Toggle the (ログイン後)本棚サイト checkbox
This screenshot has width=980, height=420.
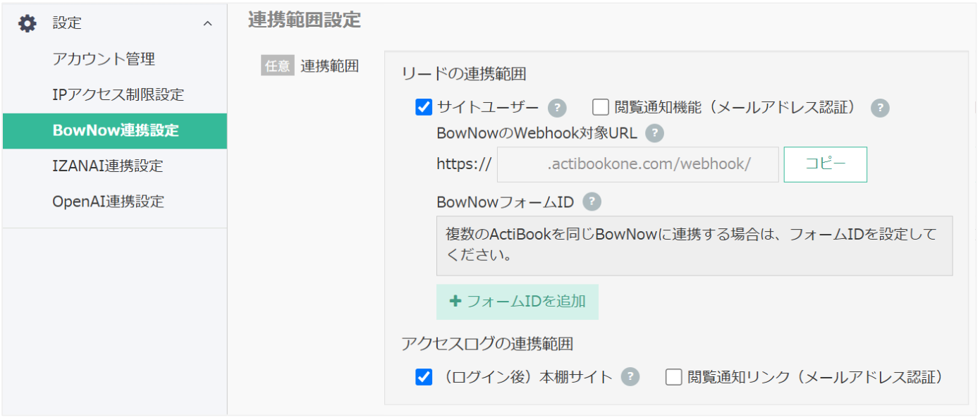(424, 377)
